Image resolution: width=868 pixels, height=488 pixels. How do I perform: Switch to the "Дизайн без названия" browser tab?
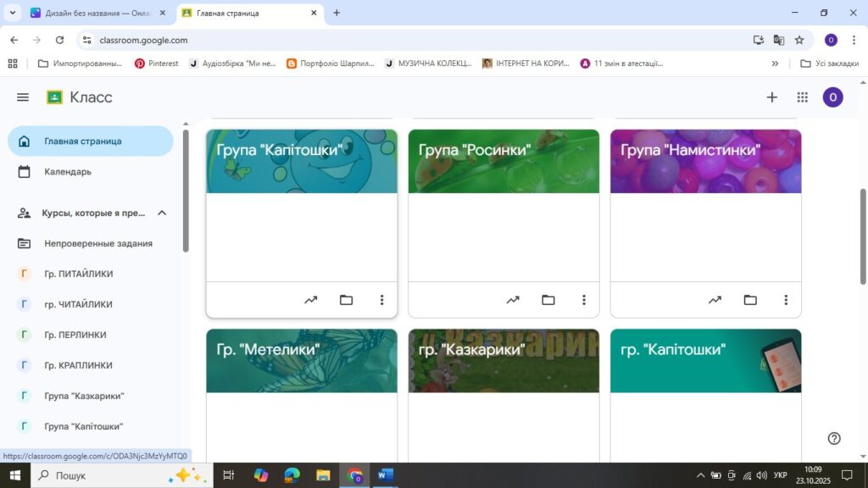click(95, 13)
